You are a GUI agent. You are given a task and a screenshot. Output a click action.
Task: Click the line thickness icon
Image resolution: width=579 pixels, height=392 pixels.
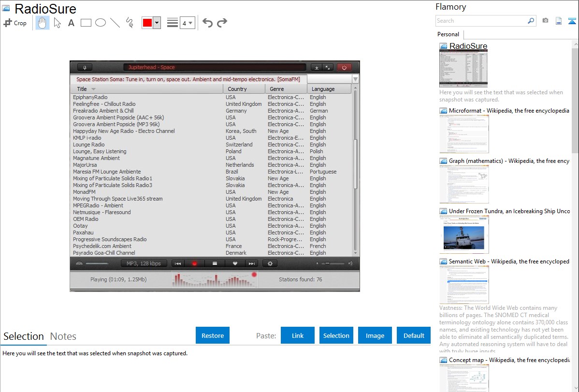coord(173,23)
